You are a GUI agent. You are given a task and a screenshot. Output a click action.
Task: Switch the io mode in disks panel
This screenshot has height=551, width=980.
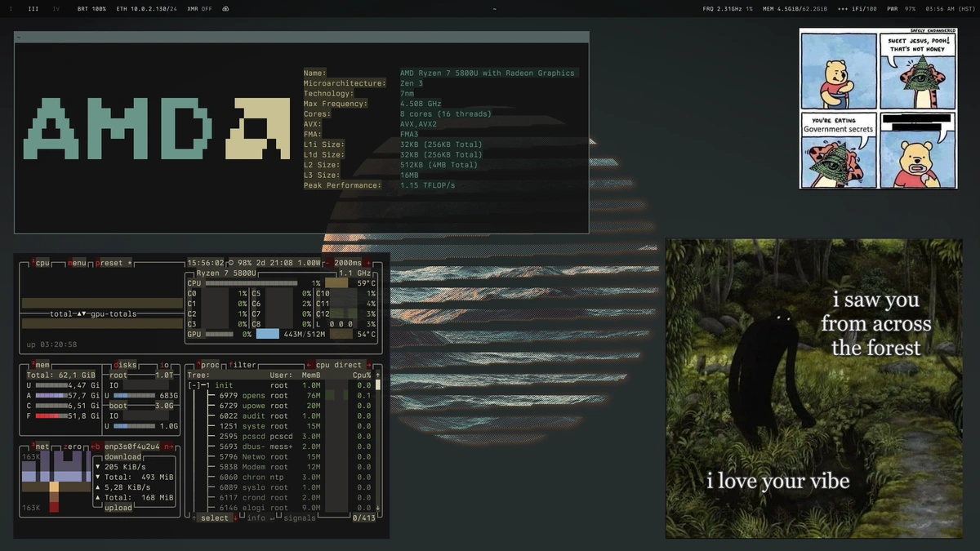tap(165, 365)
